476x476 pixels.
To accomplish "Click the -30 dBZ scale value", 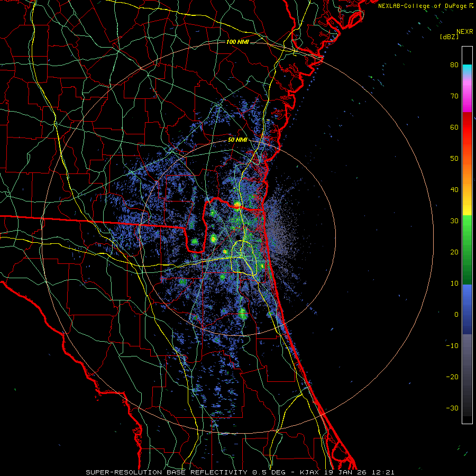I will click(x=452, y=408).
